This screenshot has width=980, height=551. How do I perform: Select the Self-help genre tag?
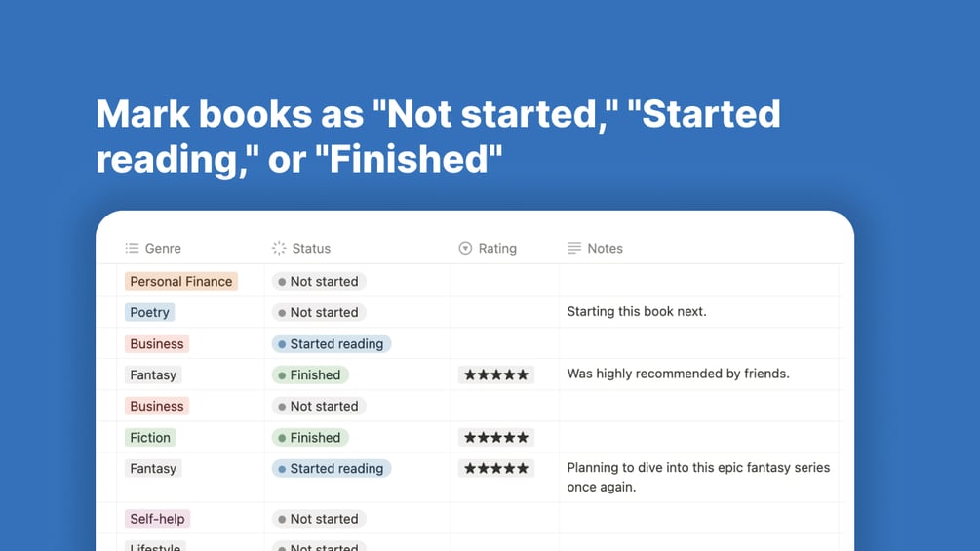(158, 519)
